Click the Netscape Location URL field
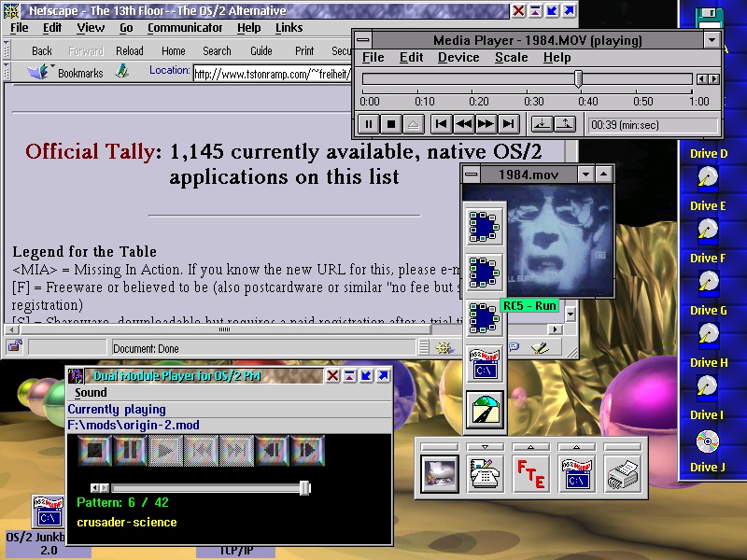This screenshot has height=560, width=747. [x=273, y=74]
